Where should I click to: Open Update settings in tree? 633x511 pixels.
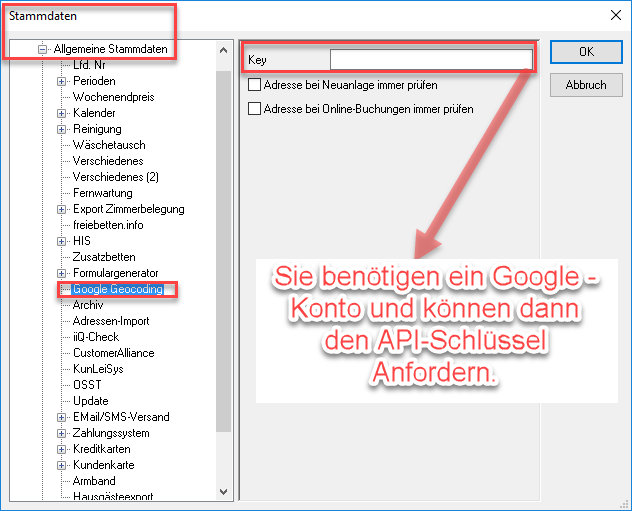coord(90,401)
